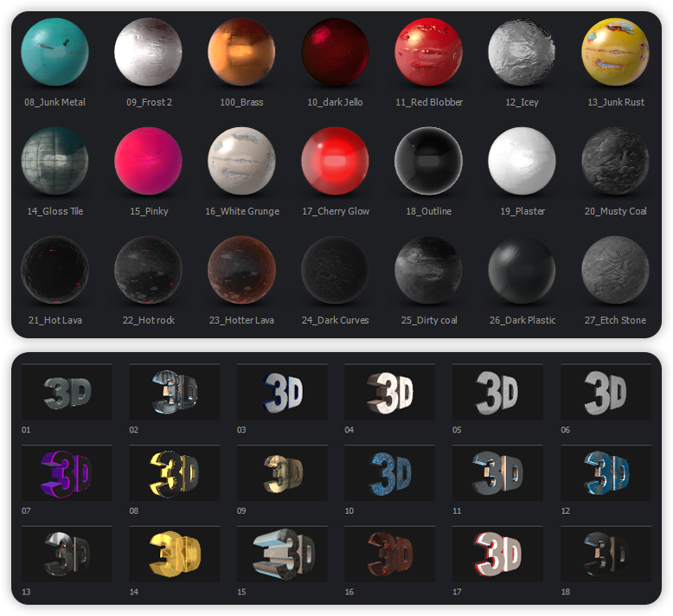Click the '16_White Grunge' label text

click(x=242, y=211)
